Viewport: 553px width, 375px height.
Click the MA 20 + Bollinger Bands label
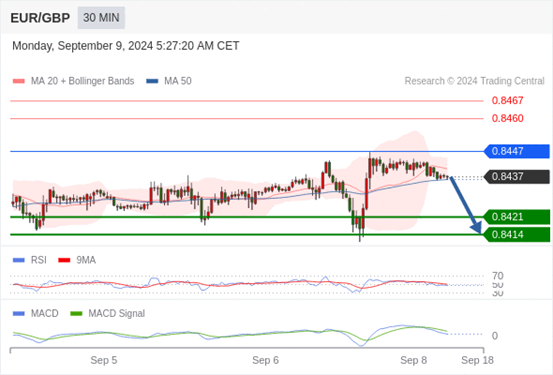83,81
